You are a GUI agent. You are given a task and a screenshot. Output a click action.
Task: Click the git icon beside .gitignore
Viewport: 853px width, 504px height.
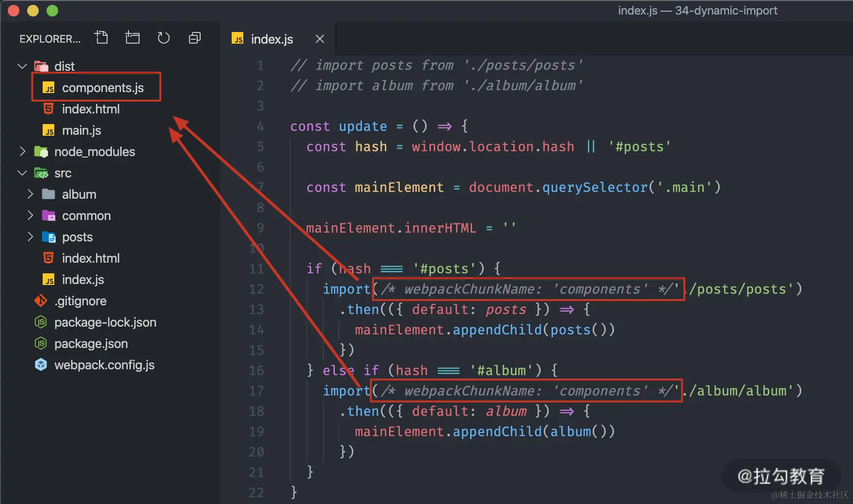click(x=41, y=301)
